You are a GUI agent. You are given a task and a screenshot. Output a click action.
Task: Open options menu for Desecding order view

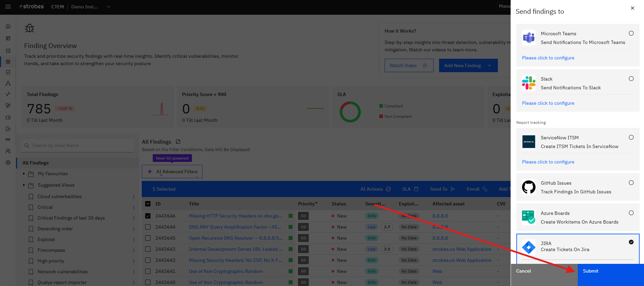(x=134, y=229)
